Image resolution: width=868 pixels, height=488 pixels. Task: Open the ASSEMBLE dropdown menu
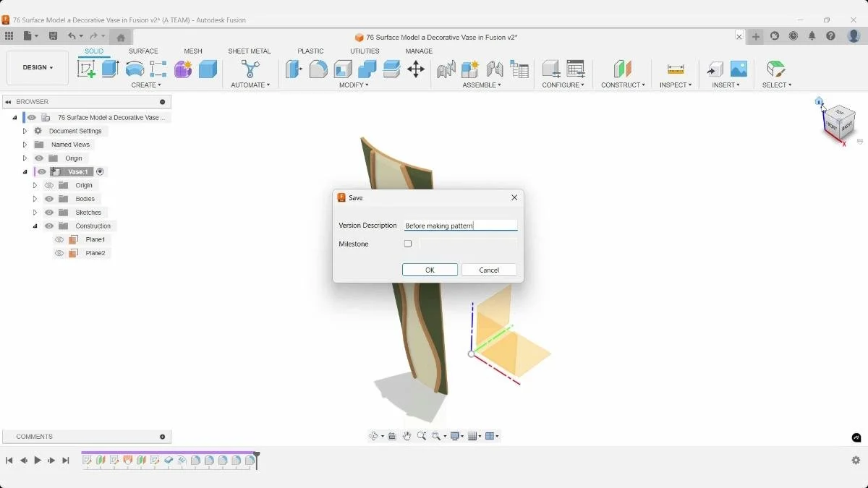coord(482,85)
